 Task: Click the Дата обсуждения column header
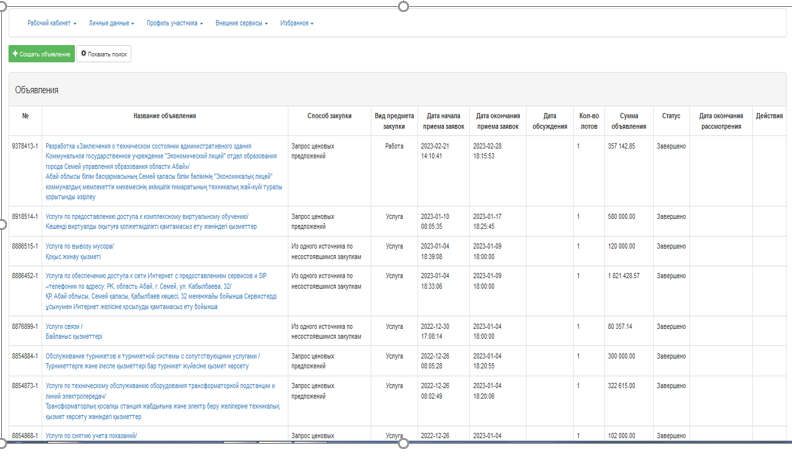tap(550, 121)
